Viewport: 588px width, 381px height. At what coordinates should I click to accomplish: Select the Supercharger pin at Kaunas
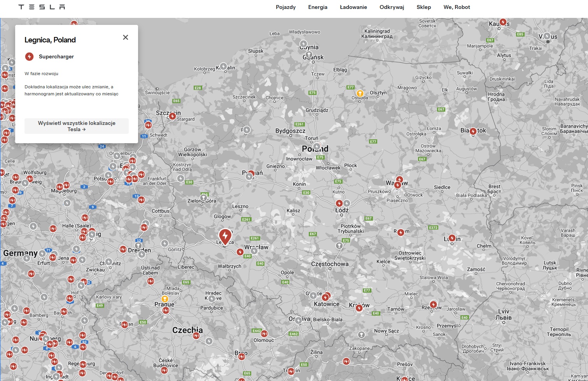click(503, 22)
